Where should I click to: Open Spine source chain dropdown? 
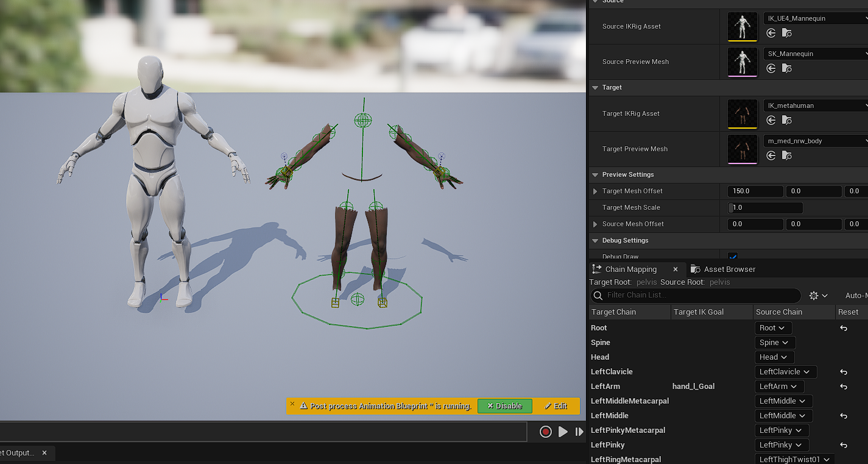click(x=775, y=343)
